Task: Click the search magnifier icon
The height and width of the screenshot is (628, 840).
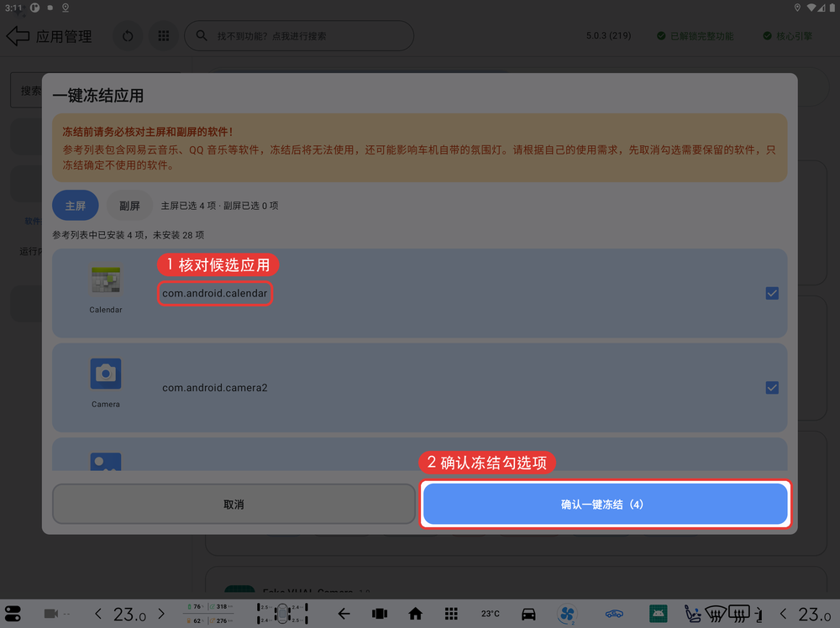Action: tap(202, 35)
